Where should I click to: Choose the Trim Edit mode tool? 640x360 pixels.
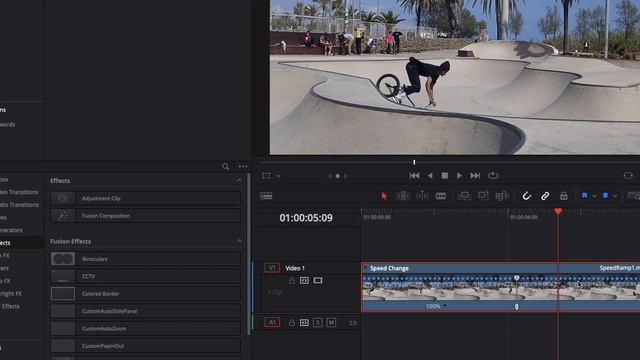click(x=403, y=196)
